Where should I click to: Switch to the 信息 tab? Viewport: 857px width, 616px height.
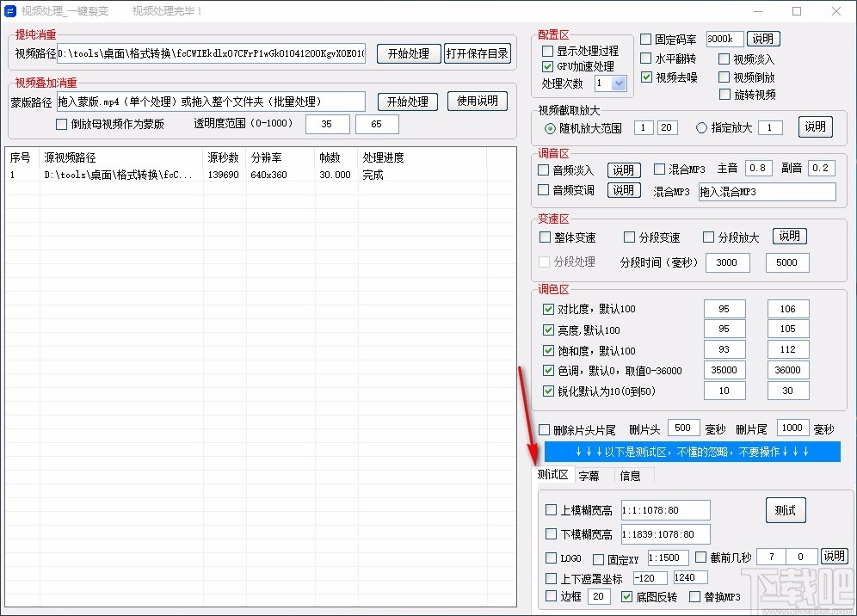(x=631, y=475)
